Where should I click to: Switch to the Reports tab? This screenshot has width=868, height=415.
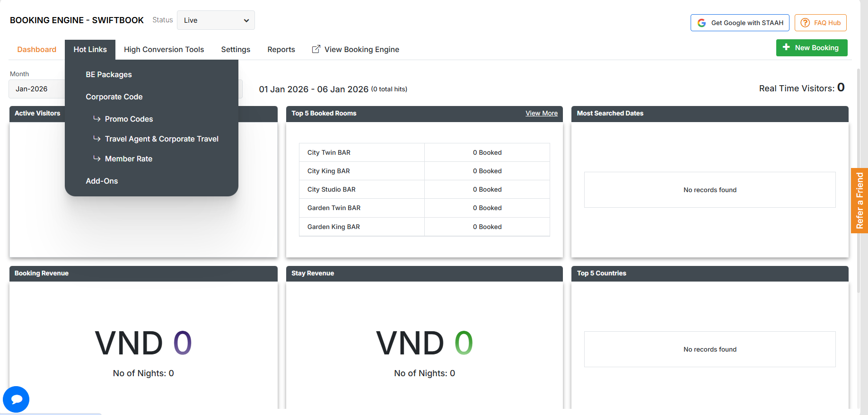(281, 50)
